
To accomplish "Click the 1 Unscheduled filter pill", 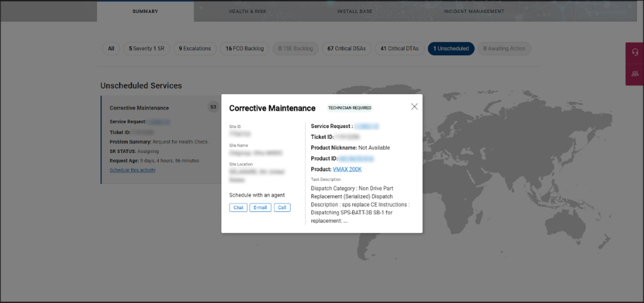I will (451, 49).
